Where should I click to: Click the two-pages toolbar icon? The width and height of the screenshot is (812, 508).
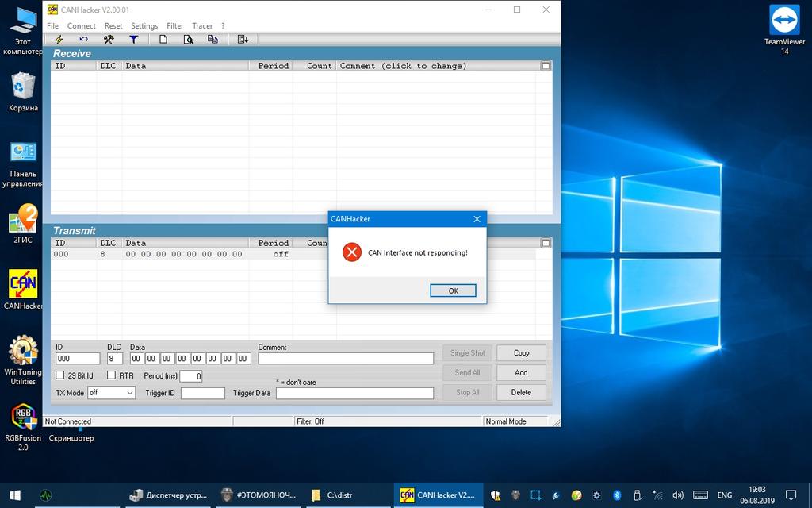coord(213,39)
